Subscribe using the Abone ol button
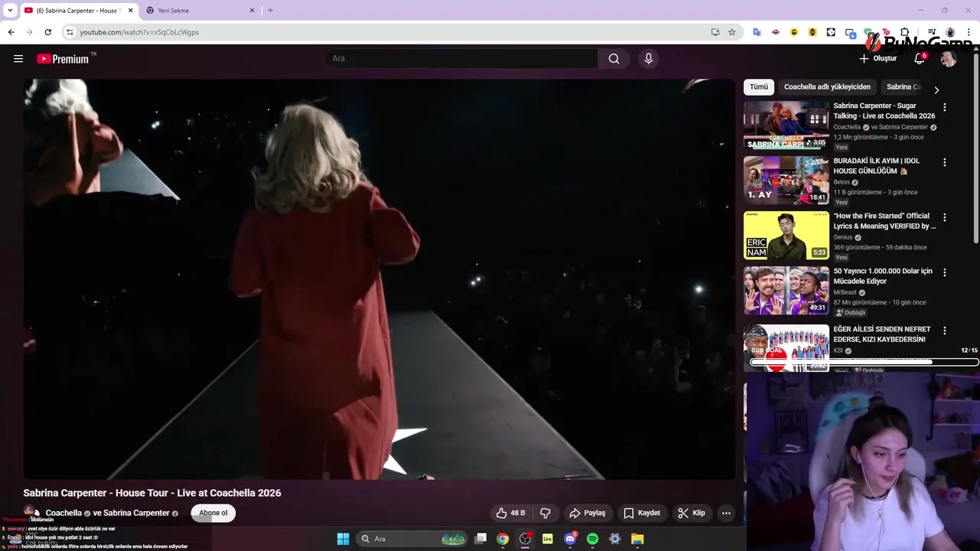 pyautogui.click(x=213, y=513)
